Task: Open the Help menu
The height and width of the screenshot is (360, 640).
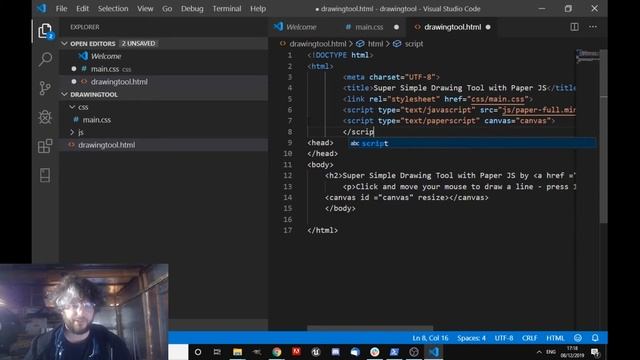Action: [x=258, y=9]
